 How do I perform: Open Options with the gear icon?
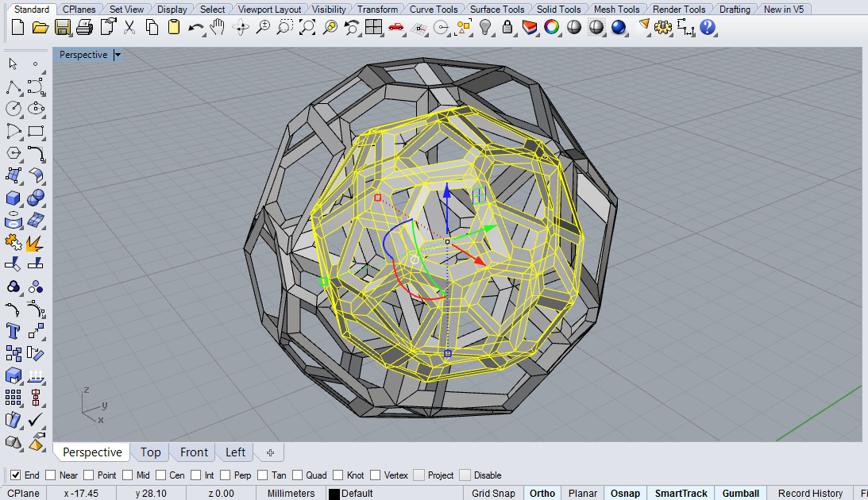point(662,27)
